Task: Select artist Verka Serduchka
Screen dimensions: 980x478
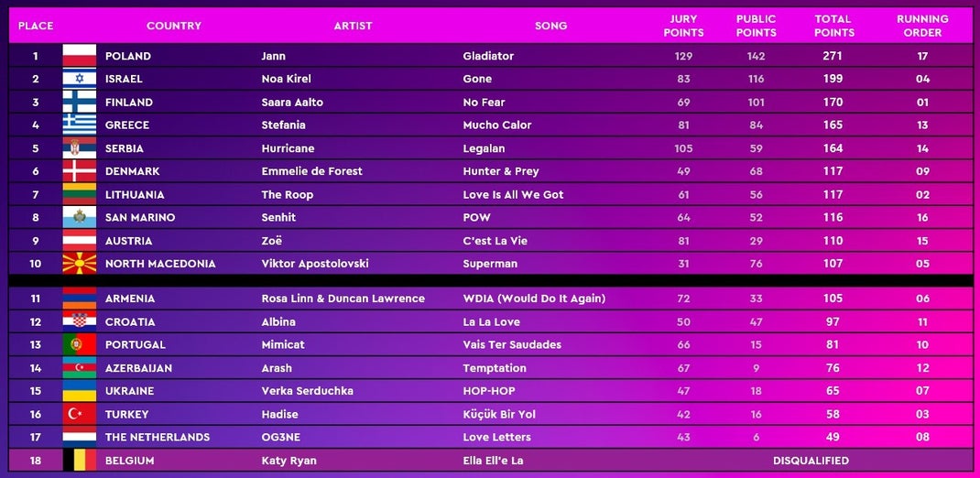Action: pos(307,390)
